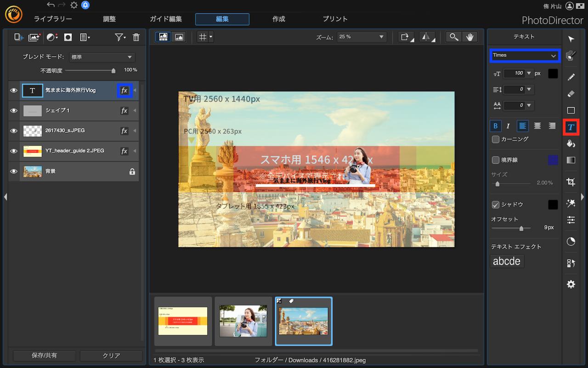588x368 pixels.
Task: Select the Crop tool
Action: 571,182
